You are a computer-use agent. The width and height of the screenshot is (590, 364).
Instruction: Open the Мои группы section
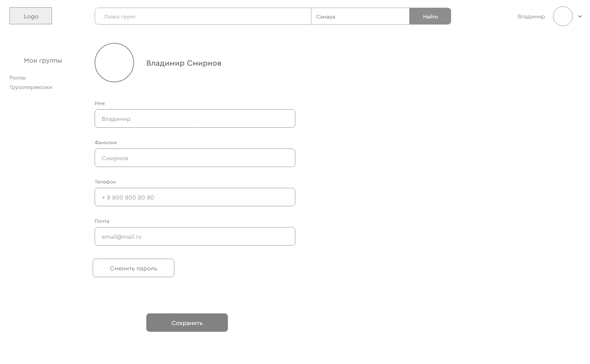(43, 60)
